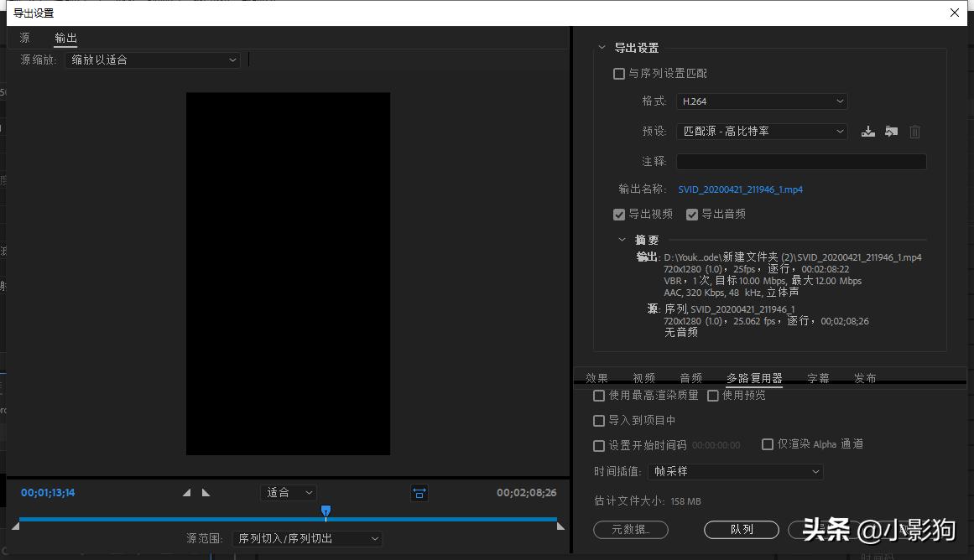
Task: Click estimated file size 158 MB
Action: pos(685,501)
